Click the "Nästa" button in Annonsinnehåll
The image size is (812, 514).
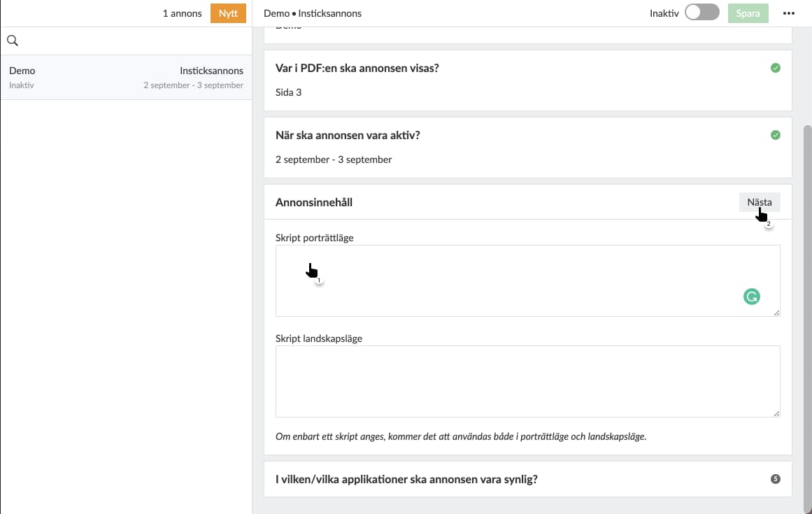coord(759,202)
